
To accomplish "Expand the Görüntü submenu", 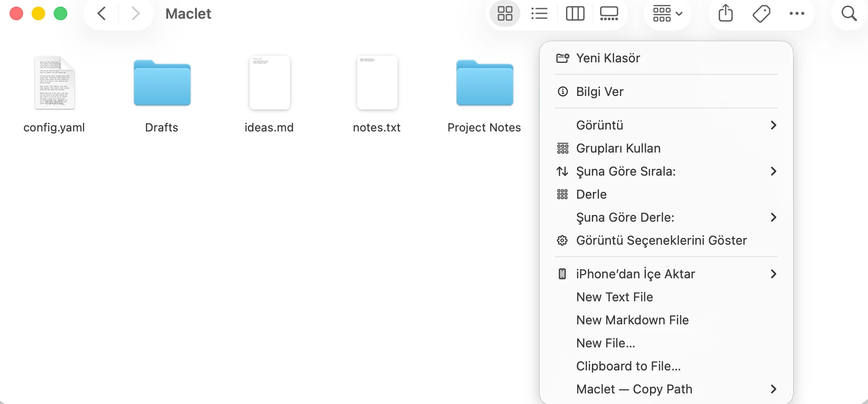I will [666, 125].
